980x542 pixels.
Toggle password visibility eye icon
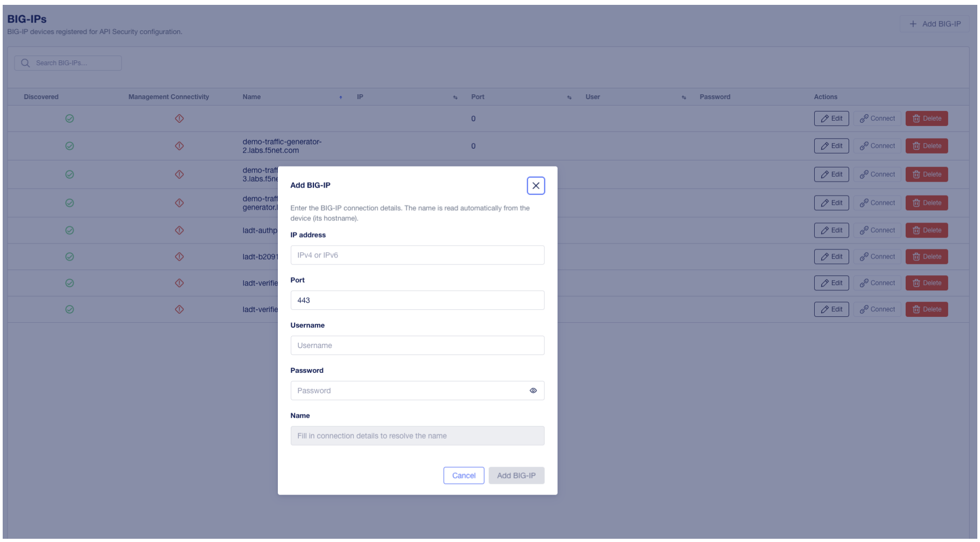pyautogui.click(x=533, y=391)
